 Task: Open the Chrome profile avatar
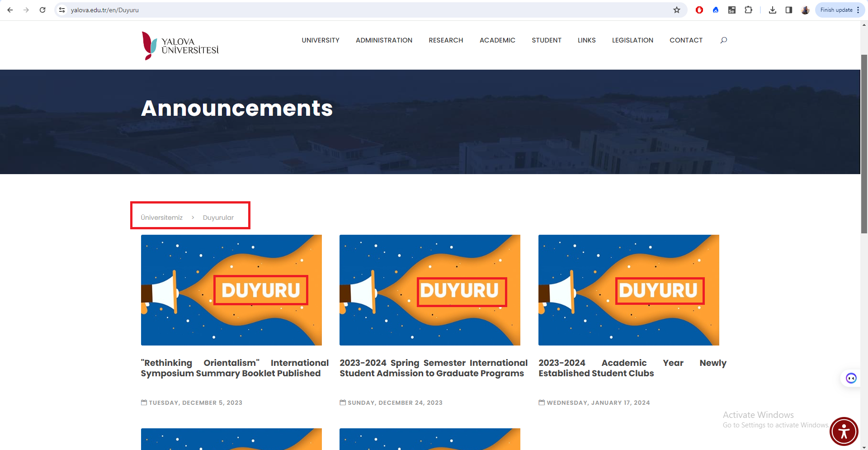click(x=805, y=10)
